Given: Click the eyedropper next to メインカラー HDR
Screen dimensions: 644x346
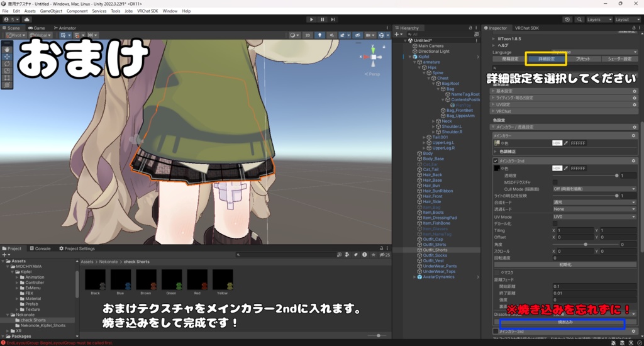Looking at the screenshot, I should tap(566, 143).
